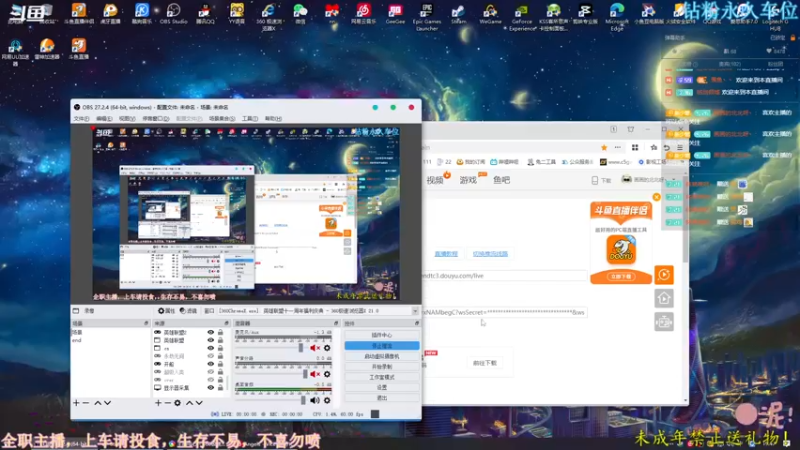The height and width of the screenshot is (450, 800).
Task: Pop out the 场景 dock panel
Action: (x=146, y=323)
